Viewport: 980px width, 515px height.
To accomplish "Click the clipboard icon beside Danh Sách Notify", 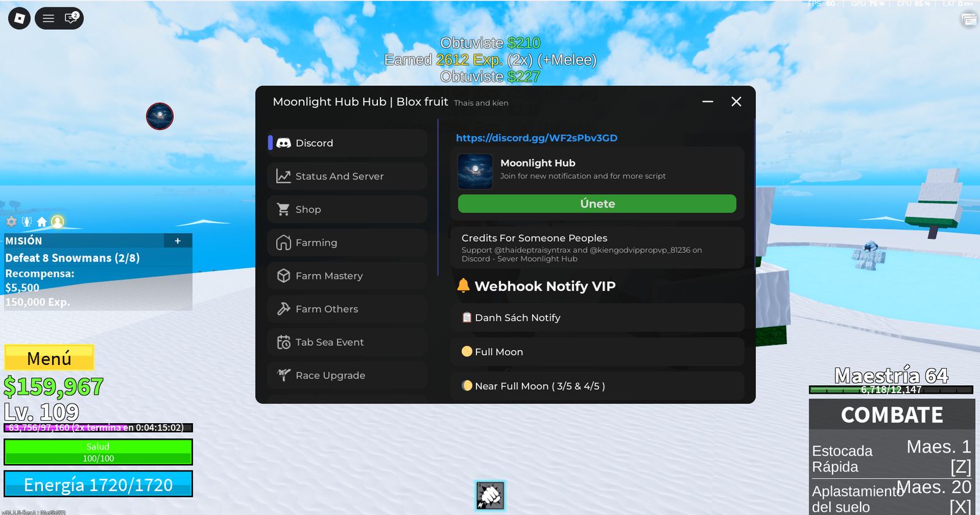I will (467, 317).
